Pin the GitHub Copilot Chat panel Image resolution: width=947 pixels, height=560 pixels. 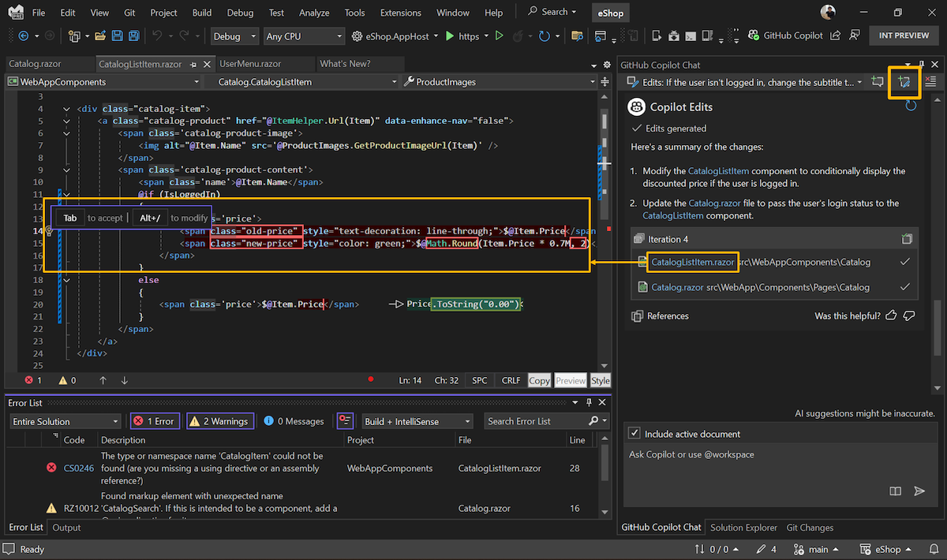pos(921,65)
